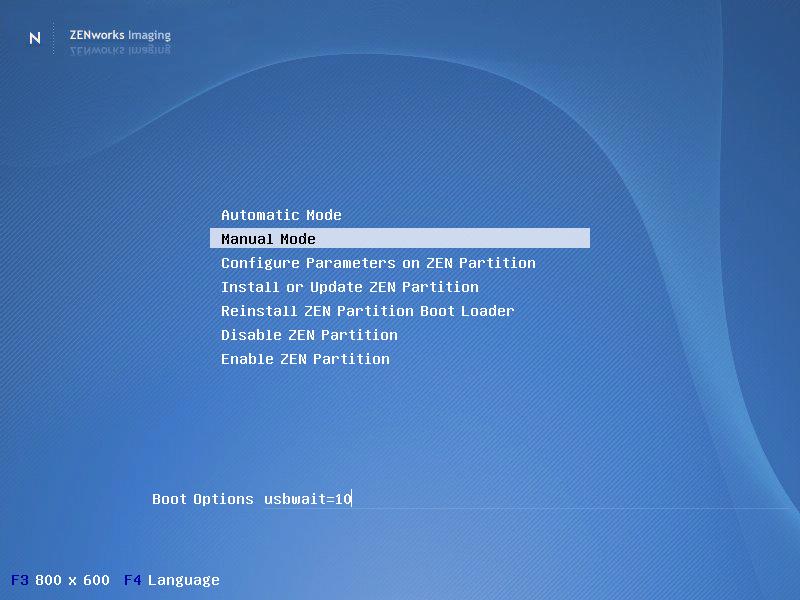Select Automatic Mode boot entry

pos(281,215)
